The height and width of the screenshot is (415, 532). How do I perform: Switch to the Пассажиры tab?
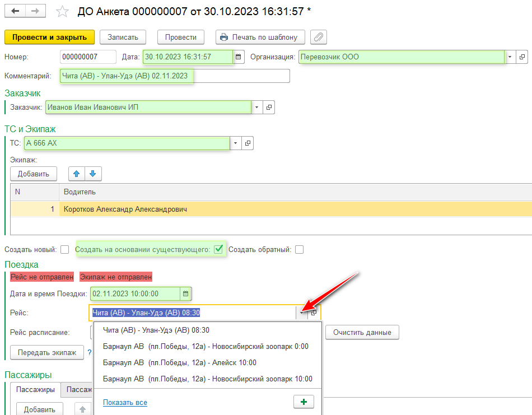[35, 390]
